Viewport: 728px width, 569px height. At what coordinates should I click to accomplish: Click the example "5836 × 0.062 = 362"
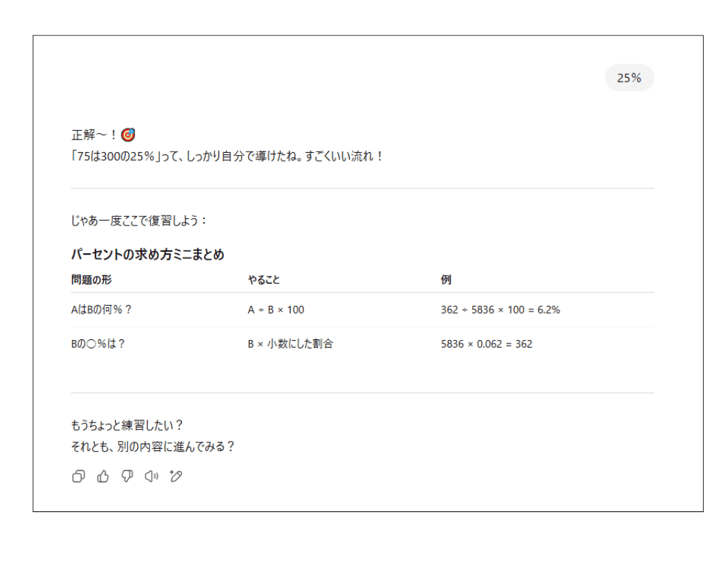pyautogui.click(x=486, y=342)
